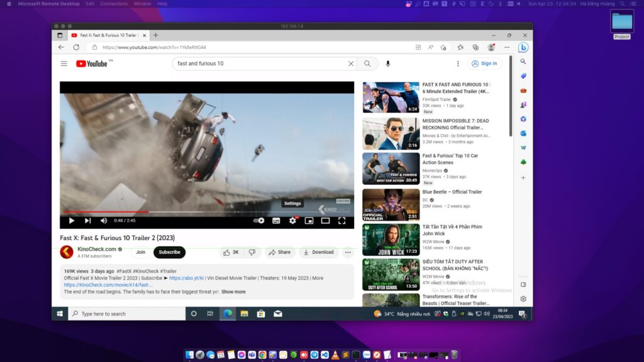Open Help menu in Mac menu bar
The width and height of the screenshot is (644, 362).
(x=162, y=4)
